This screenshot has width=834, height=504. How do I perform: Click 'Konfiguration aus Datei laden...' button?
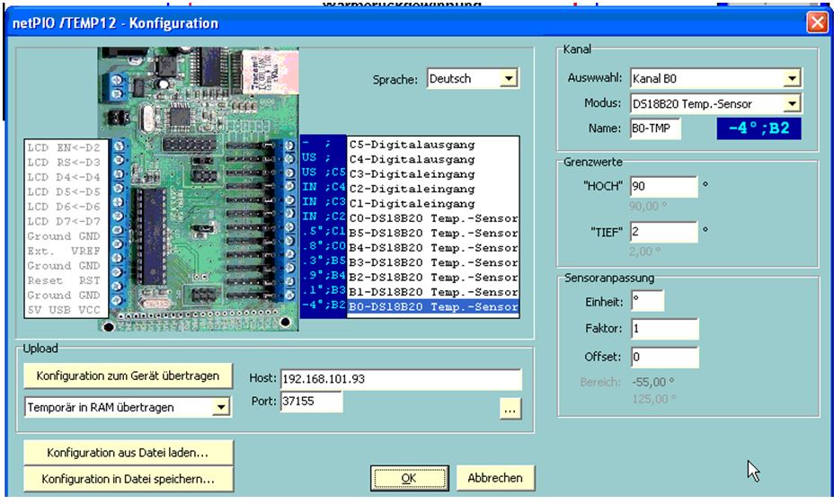click(x=128, y=453)
